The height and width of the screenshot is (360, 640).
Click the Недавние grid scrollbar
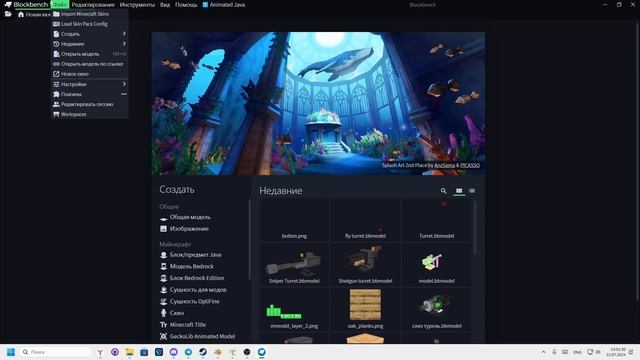click(x=475, y=227)
